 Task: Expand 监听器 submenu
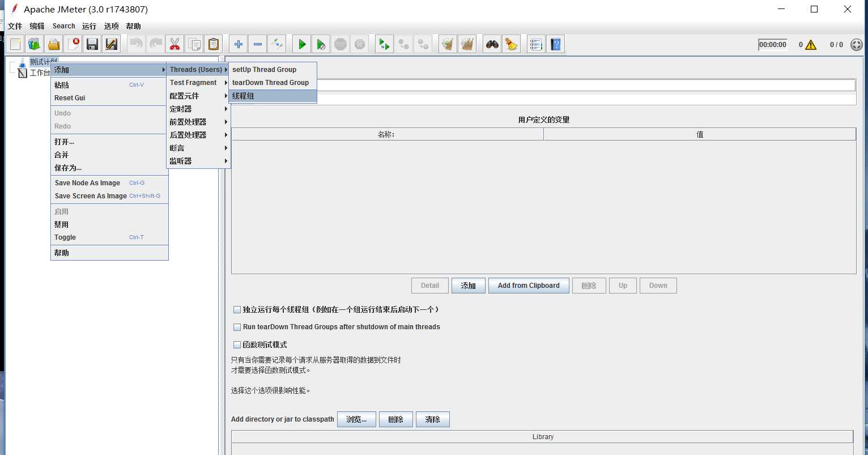(198, 161)
